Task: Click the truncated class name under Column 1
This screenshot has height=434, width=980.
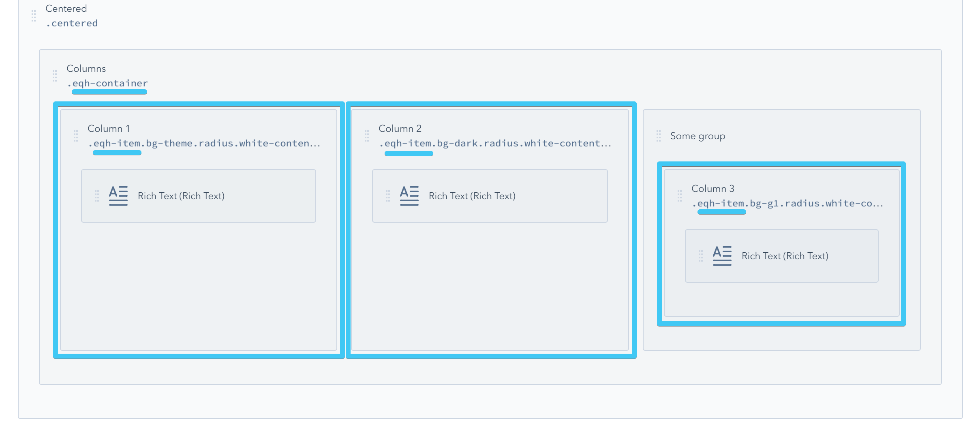Action: [x=204, y=143]
